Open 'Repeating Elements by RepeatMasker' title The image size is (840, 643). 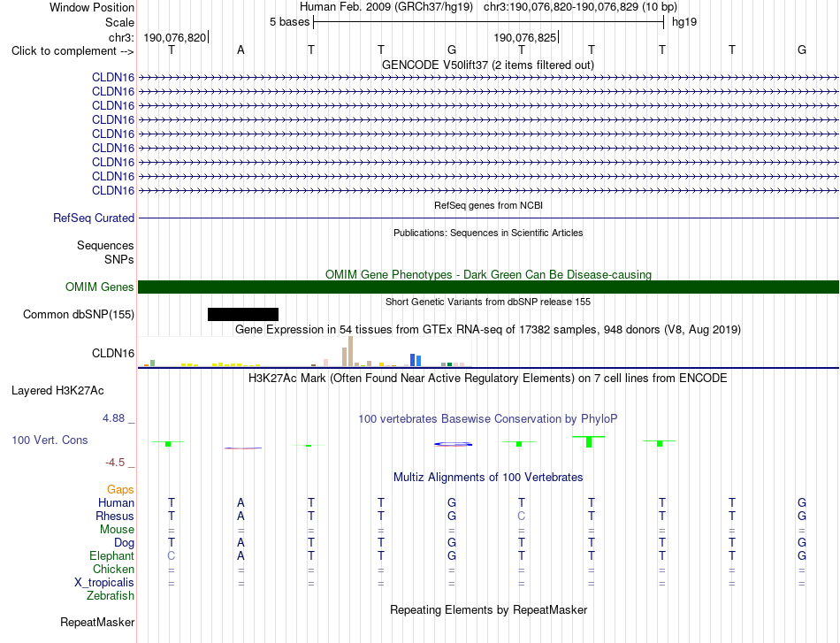[x=488, y=609]
